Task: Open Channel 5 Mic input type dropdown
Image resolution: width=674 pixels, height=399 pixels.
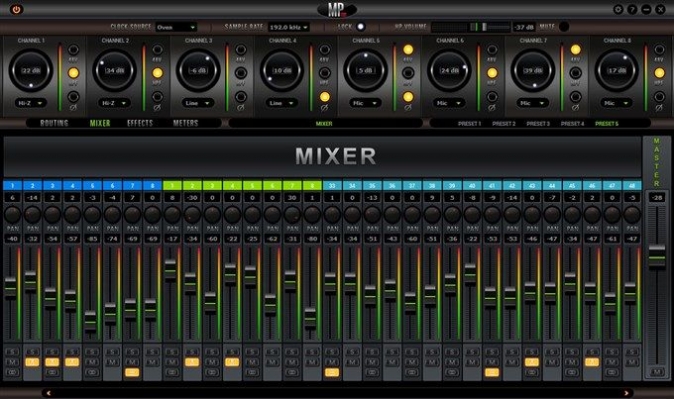Action: click(x=365, y=103)
